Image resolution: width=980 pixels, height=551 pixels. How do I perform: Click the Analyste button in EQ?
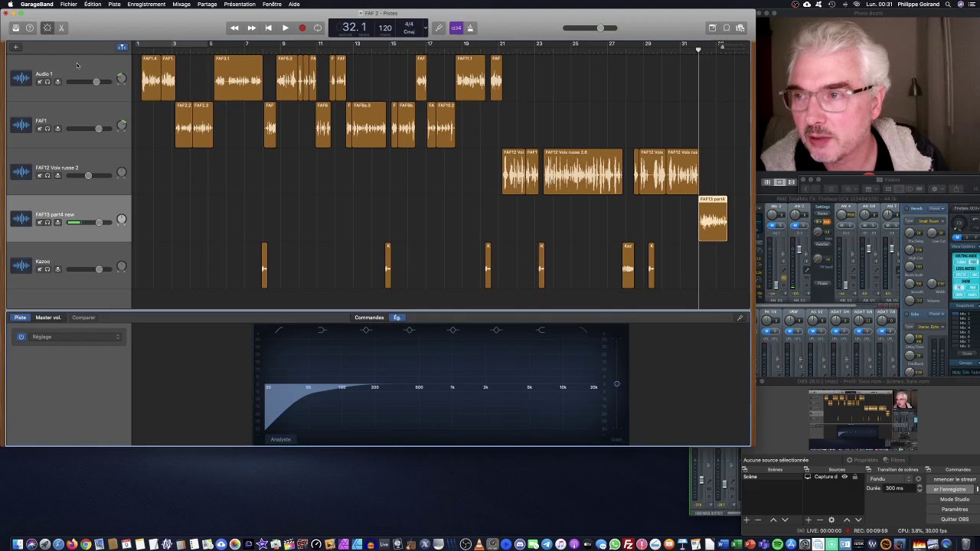click(281, 439)
